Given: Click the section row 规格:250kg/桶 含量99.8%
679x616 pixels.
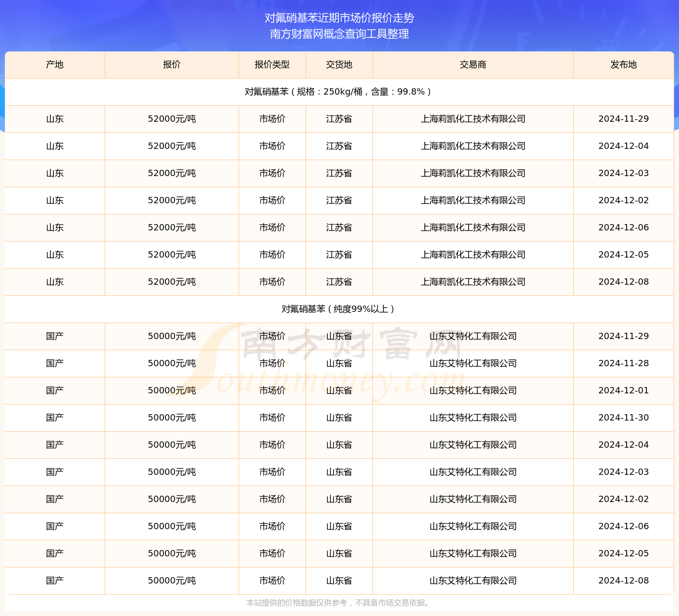Looking at the screenshot, I should tap(339, 92).
